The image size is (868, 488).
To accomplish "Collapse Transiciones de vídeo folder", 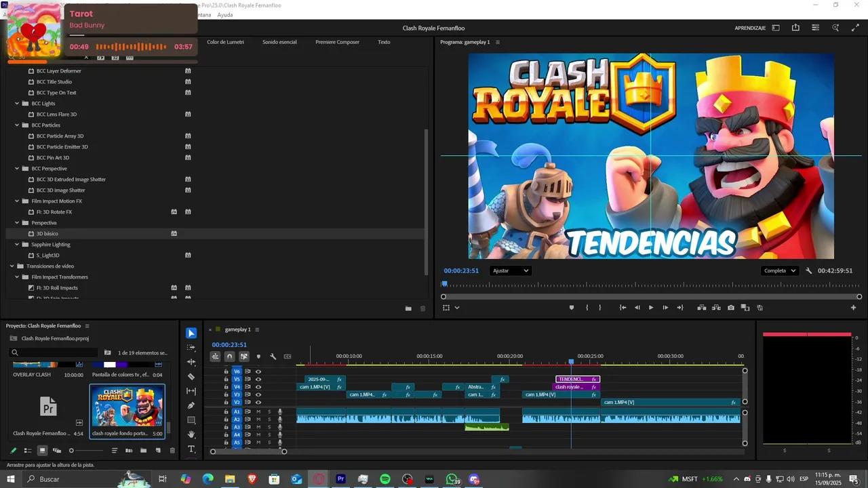I will click(x=12, y=266).
